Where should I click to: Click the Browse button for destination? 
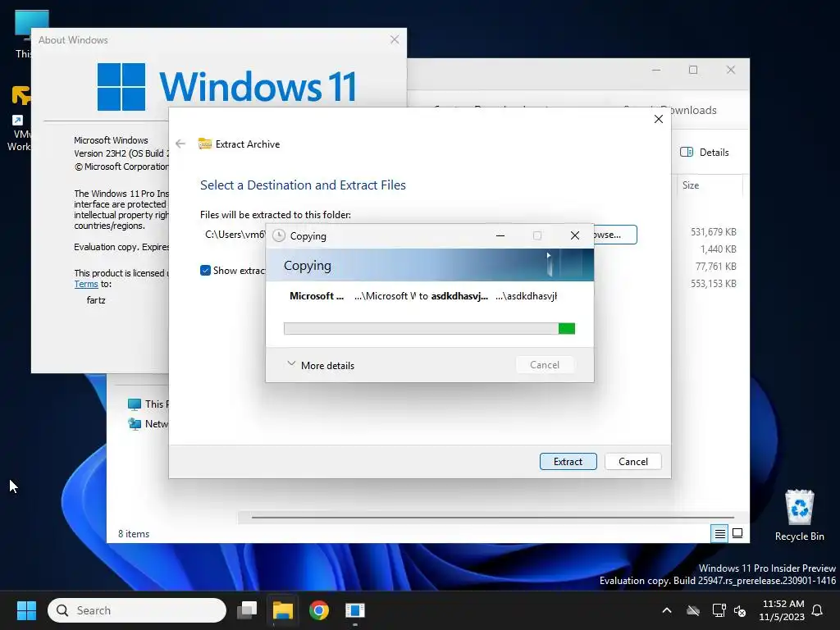point(615,235)
